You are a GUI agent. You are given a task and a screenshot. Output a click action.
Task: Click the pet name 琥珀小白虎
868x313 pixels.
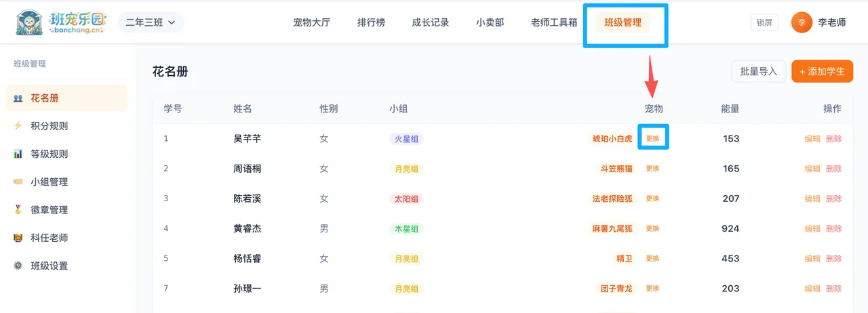[612, 139]
